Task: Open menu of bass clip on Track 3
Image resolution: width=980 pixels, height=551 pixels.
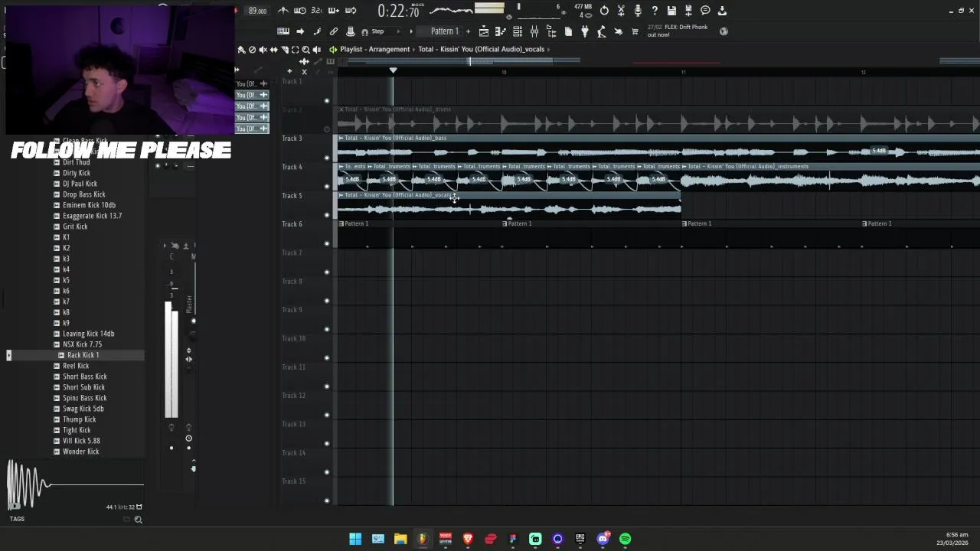Action: tap(341, 138)
